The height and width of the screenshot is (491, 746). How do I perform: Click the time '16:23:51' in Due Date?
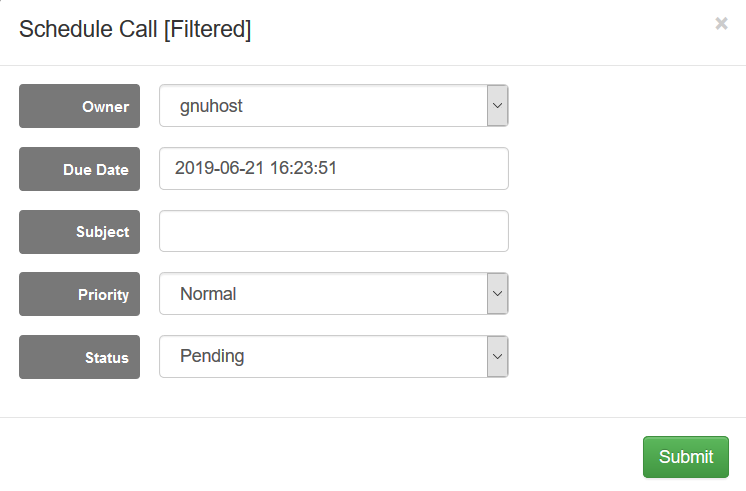coord(300,168)
